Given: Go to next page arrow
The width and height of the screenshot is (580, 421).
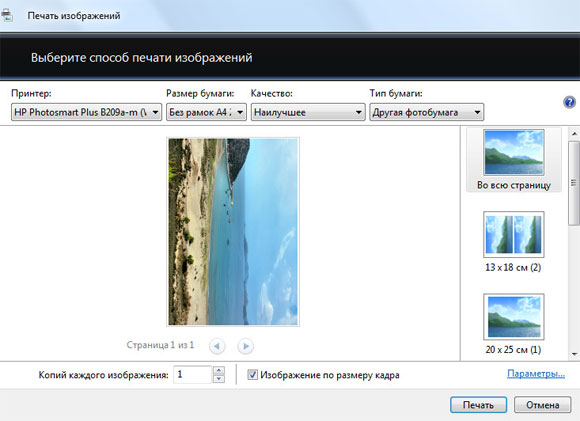Looking at the screenshot, I should tap(245, 346).
